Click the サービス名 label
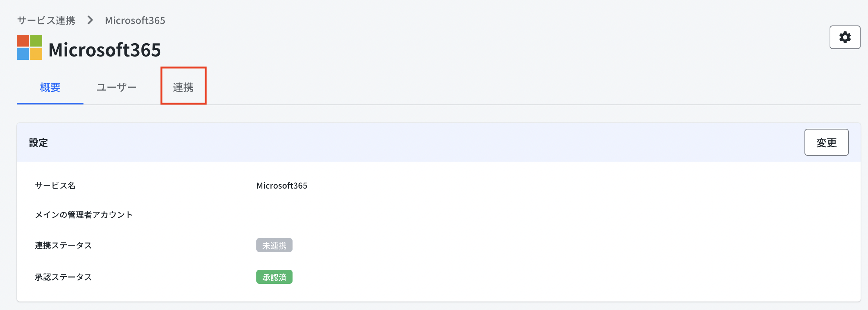This screenshot has height=310, width=868. pyautogui.click(x=55, y=186)
